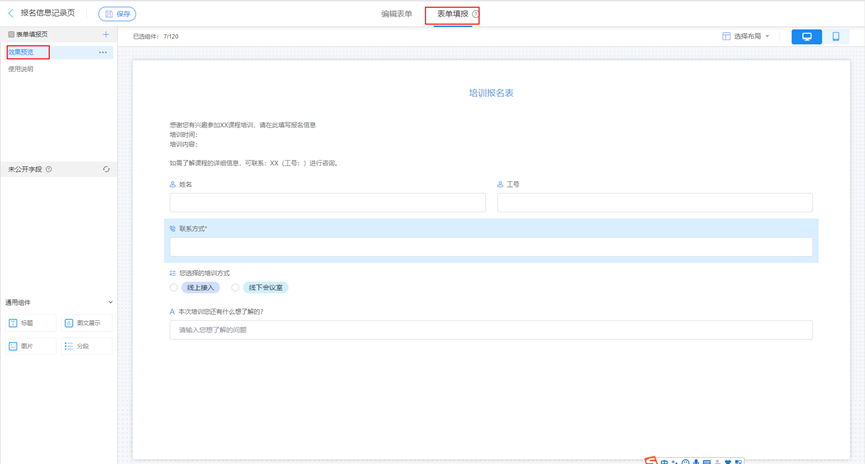Refresh the 未公开字段 list
Image resolution: width=865 pixels, height=464 pixels.
pos(106,169)
